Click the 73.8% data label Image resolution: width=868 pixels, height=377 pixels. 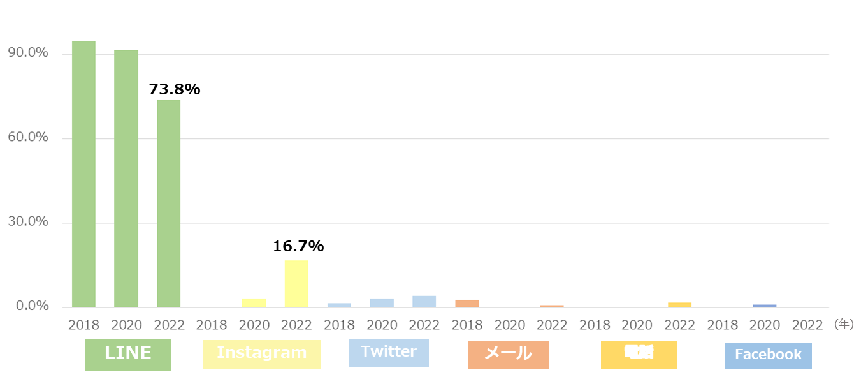click(174, 90)
